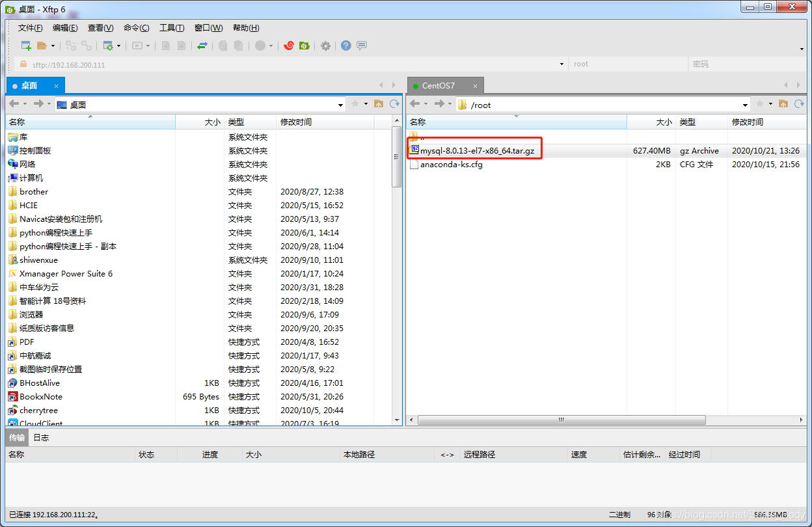
Task: Click the disconnect session toolbar icon
Action: click(x=71, y=46)
